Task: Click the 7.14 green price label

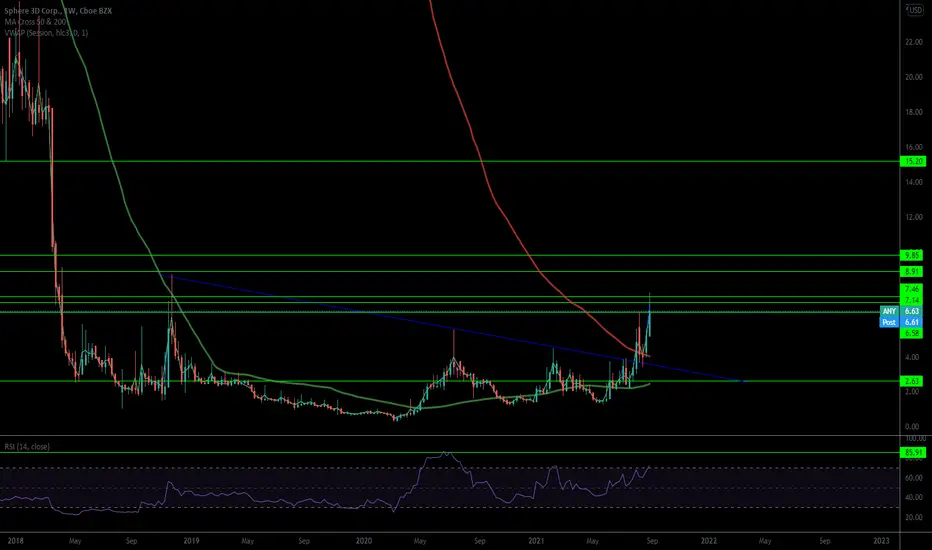Action: (x=912, y=300)
